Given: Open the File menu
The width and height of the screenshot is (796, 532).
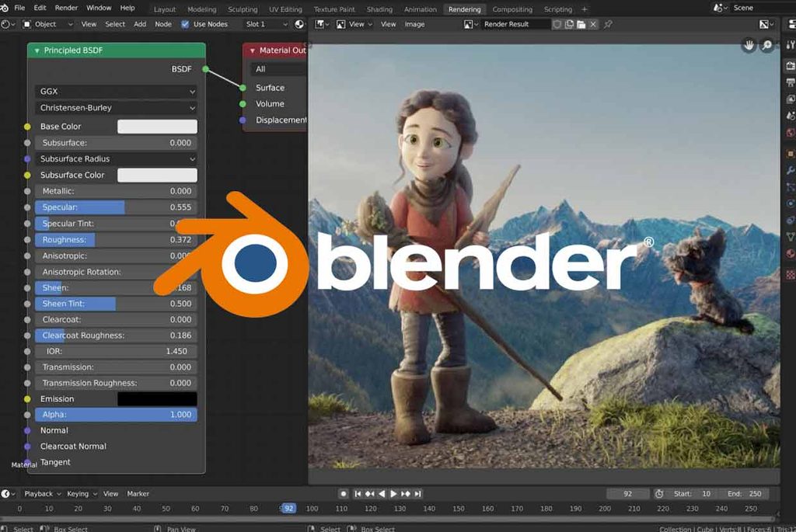Looking at the screenshot, I should [19, 8].
